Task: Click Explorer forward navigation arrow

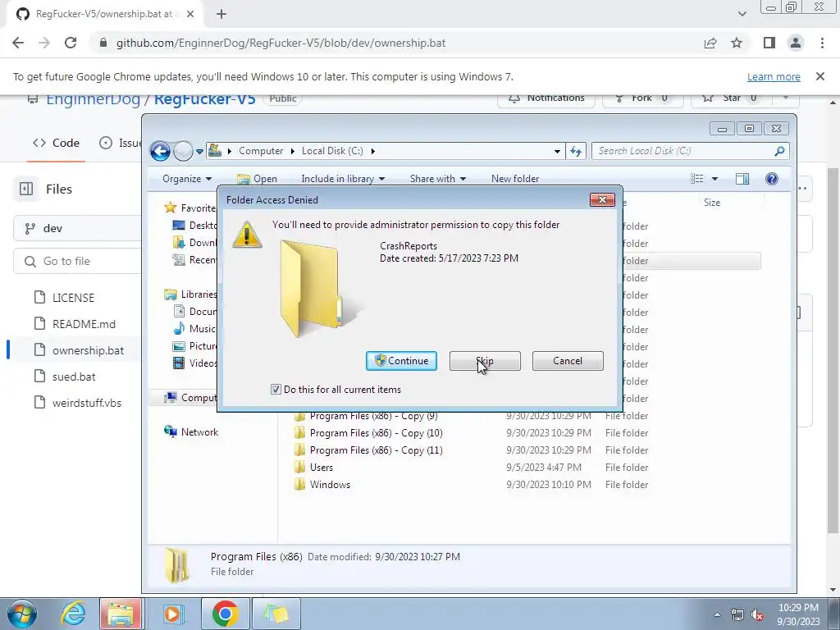Action: [183, 151]
